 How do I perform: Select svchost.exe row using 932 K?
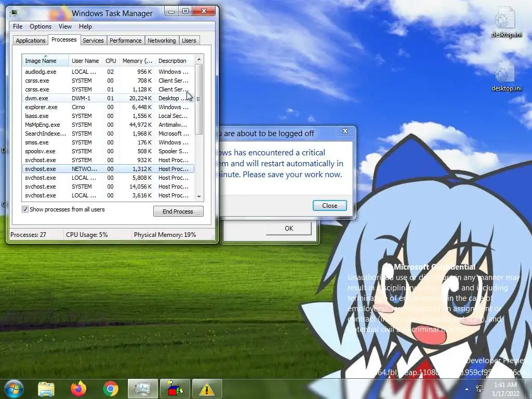click(108, 160)
